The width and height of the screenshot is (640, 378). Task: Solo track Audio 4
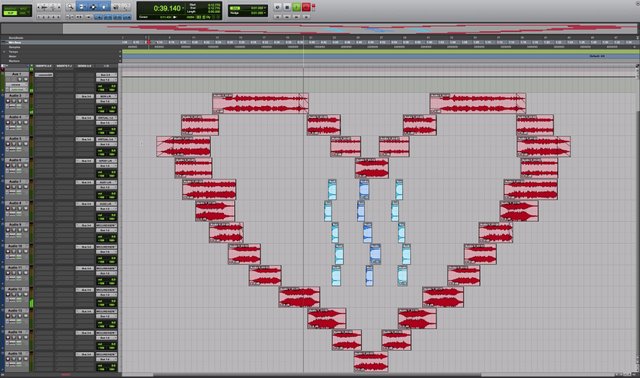click(20, 122)
